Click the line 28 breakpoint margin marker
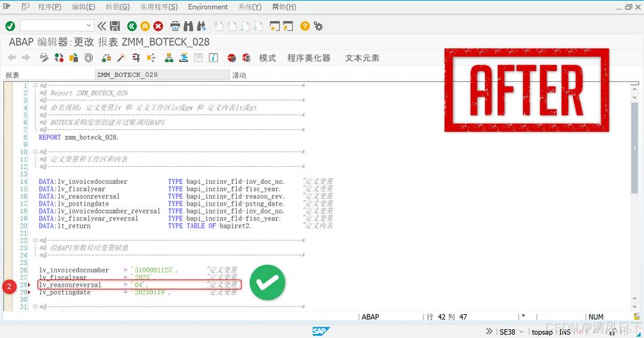Image resolution: width=644 pixels, height=338 pixels. [29, 285]
